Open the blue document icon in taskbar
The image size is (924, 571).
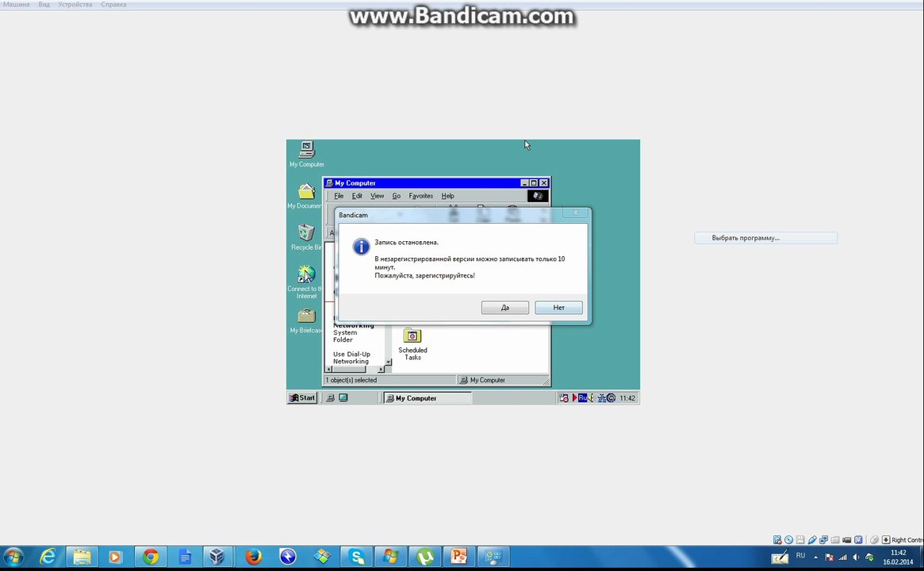(x=185, y=556)
